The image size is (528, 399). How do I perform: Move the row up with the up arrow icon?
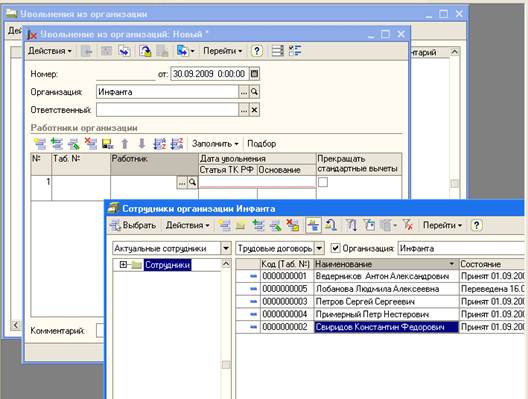(x=125, y=144)
